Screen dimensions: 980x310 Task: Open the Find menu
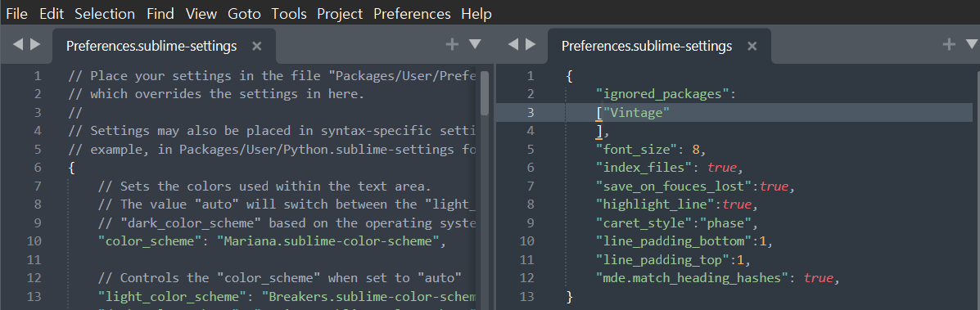160,13
